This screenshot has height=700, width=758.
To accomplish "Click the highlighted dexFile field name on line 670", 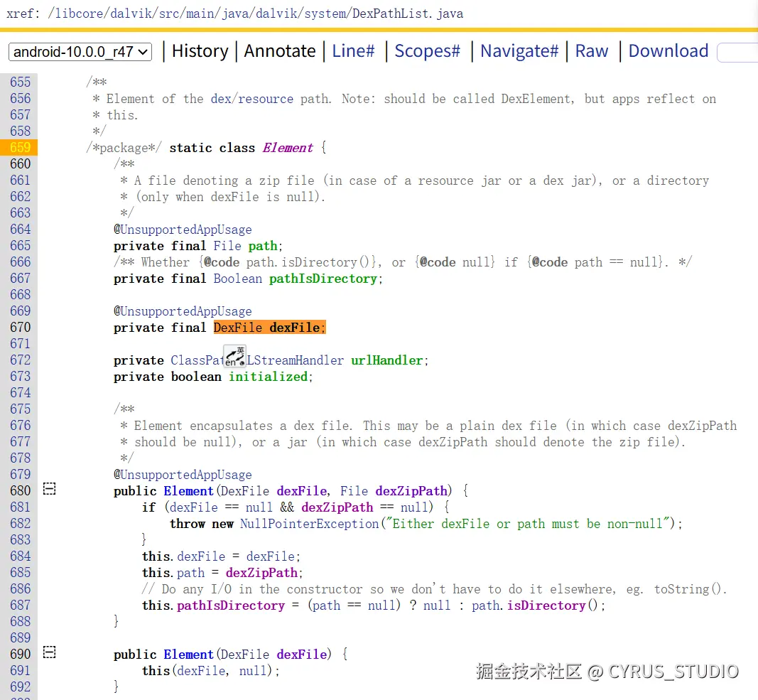I will pyautogui.click(x=295, y=328).
